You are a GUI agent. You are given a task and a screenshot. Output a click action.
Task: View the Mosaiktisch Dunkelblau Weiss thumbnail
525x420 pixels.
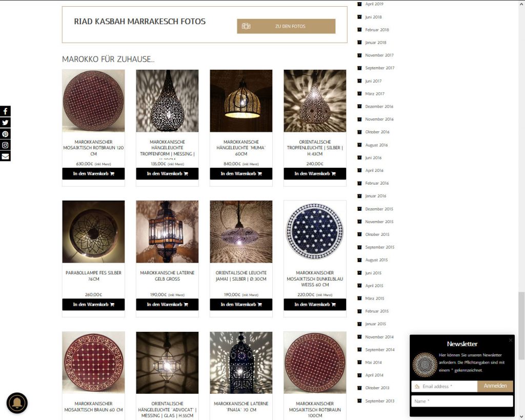point(315,231)
